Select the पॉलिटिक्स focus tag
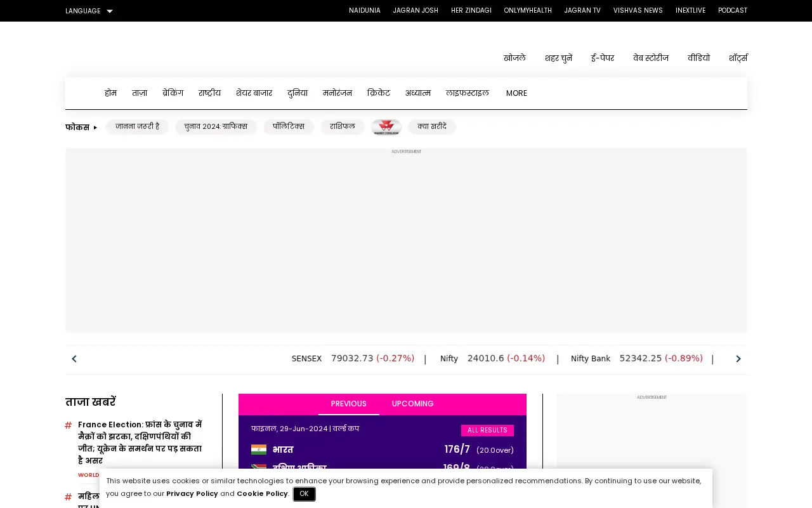812x508 pixels. click(289, 127)
